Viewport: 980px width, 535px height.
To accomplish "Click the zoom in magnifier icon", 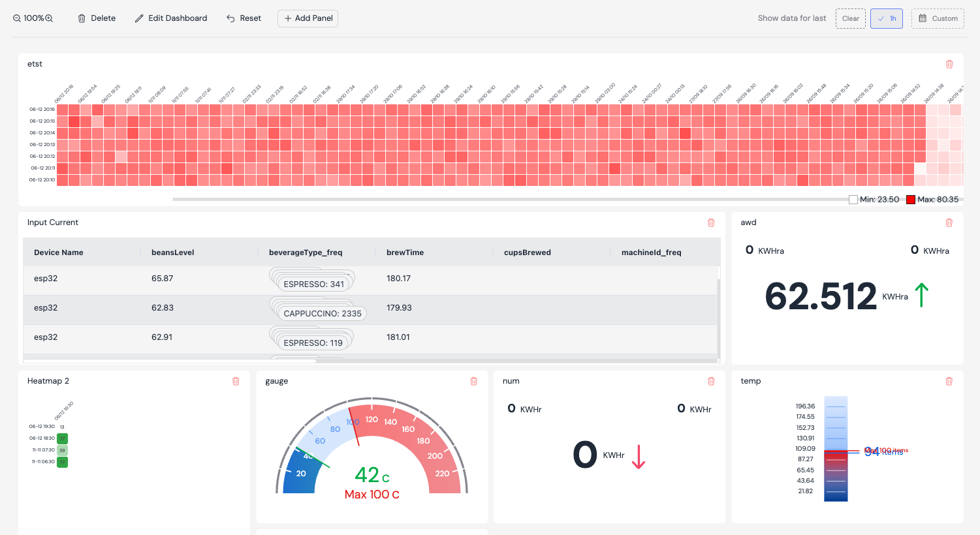I will pos(49,18).
